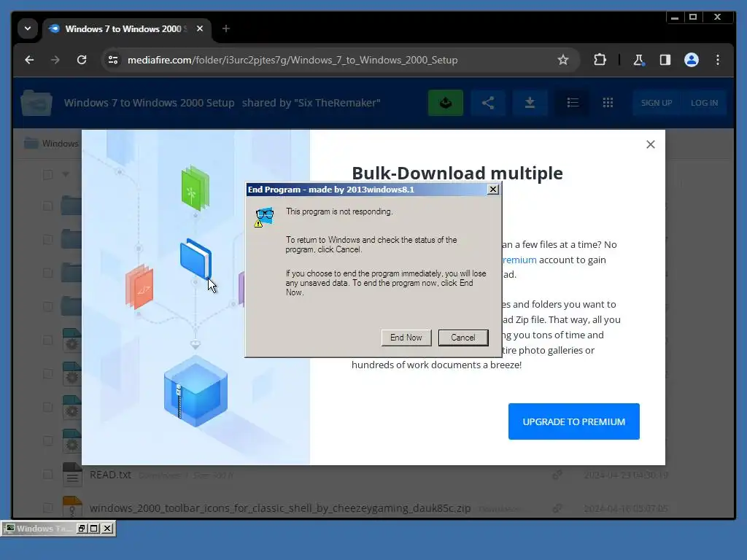Open a new browser tab
This screenshot has width=747, height=560.
click(226, 28)
